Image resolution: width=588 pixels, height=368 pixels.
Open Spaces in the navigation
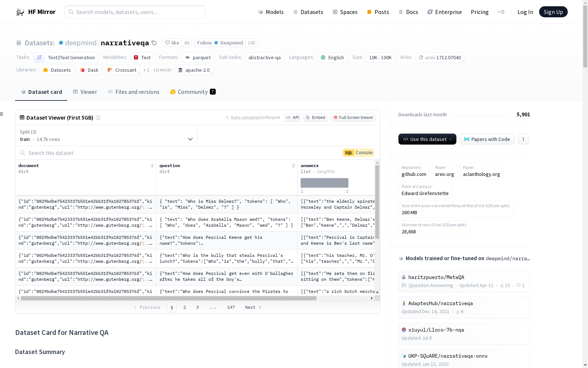click(345, 12)
